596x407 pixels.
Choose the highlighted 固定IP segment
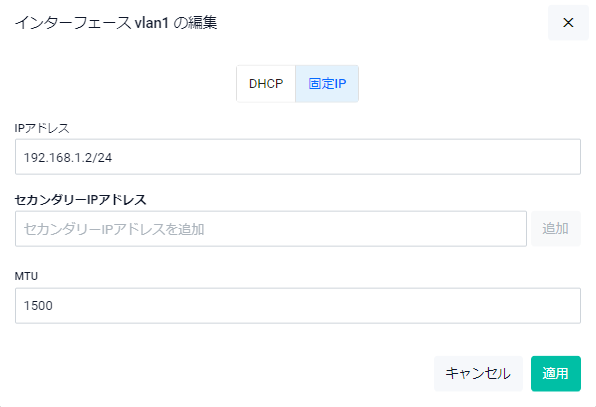[x=327, y=84]
